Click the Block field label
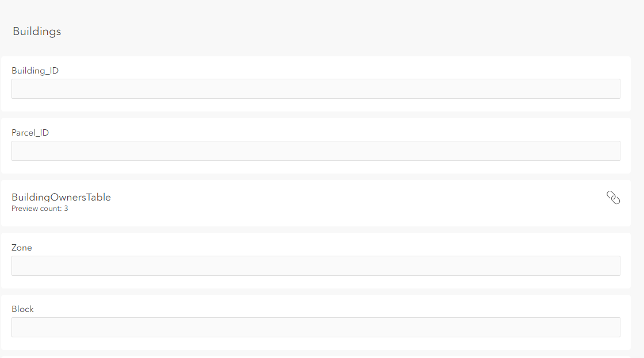Viewport: 644px width, 358px height. 22,309
